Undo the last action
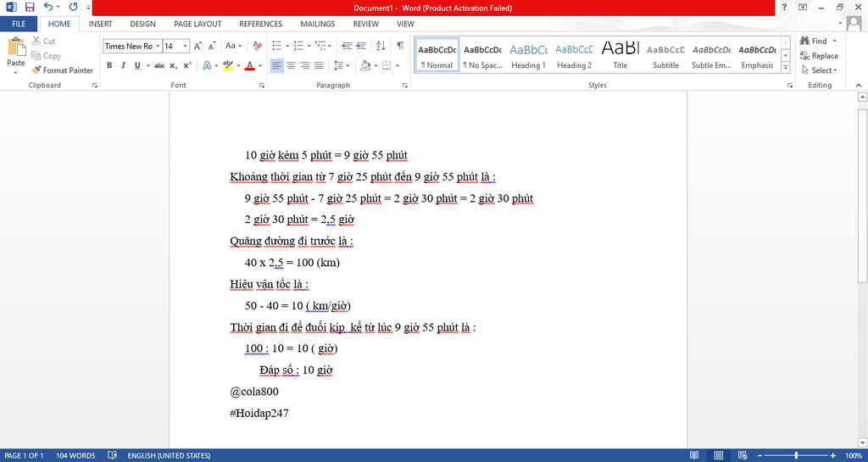This screenshot has width=868, height=462. [48, 7]
